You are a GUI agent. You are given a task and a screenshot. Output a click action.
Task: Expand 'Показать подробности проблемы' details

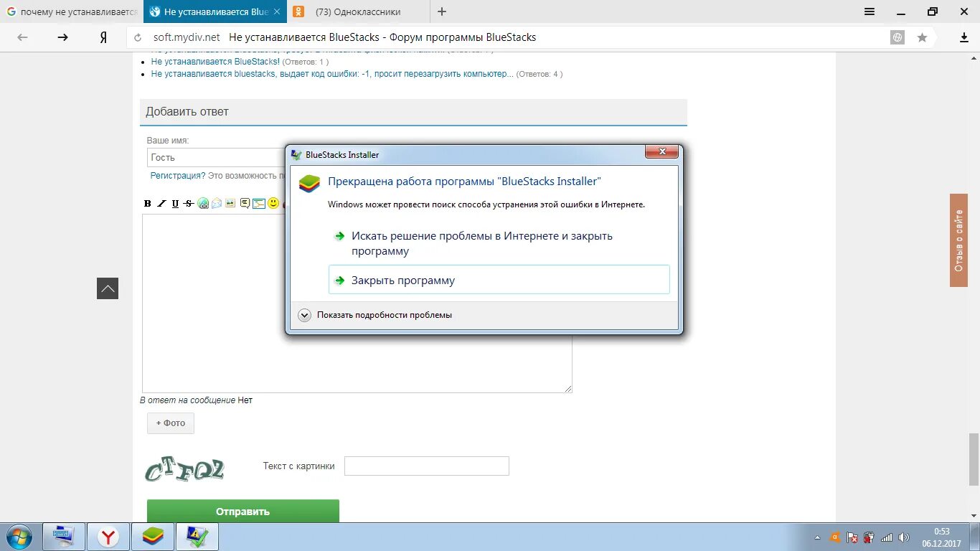375,315
